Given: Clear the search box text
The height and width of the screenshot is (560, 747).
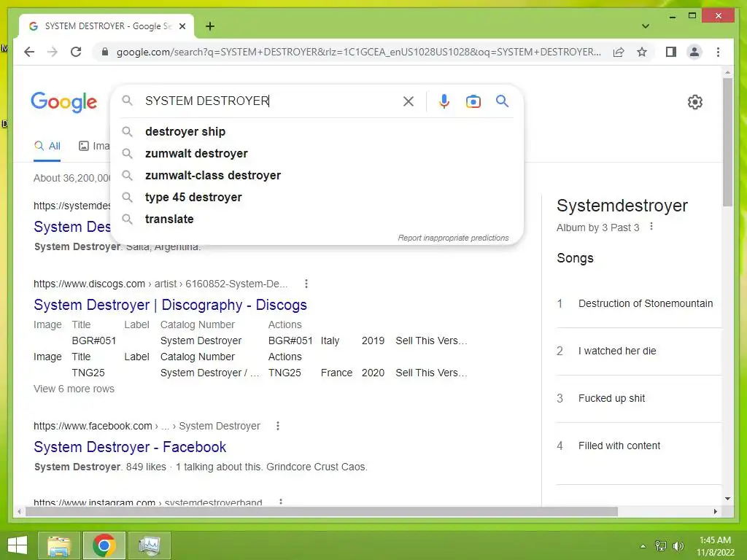Looking at the screenshot, I should 409,101.
